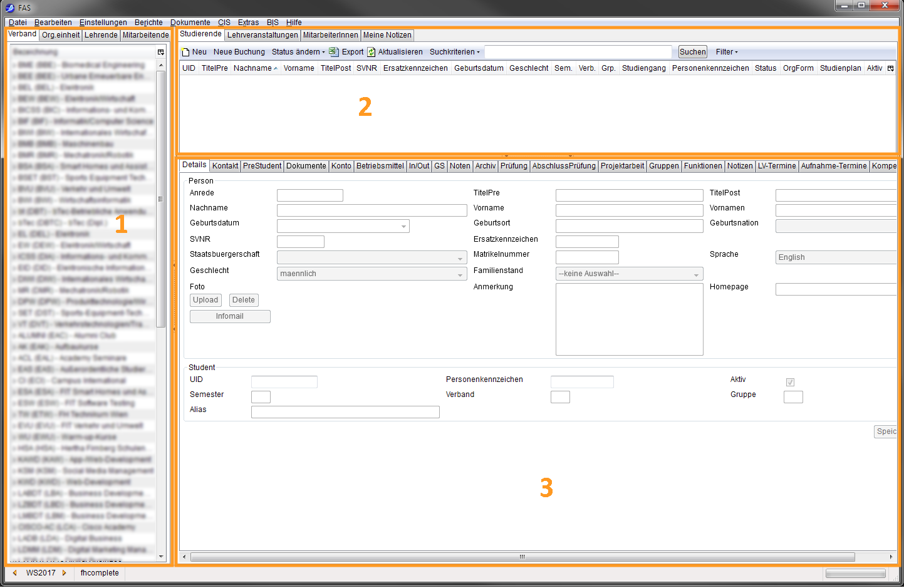Image resolution: width=904 pixels, height=588 pixels.
Task: Toggle the Aktiv checkbox
Action: (790, 382)
